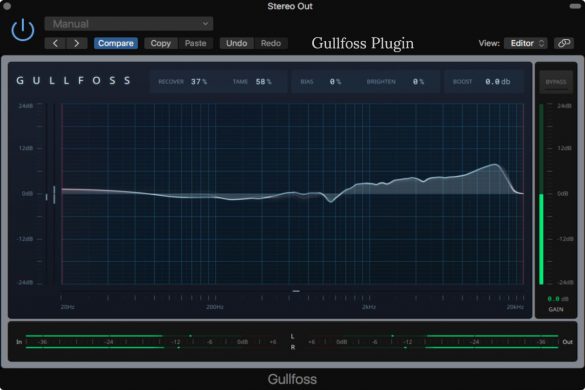Click the 20kHz frequency label

click(x=515, y=307)
